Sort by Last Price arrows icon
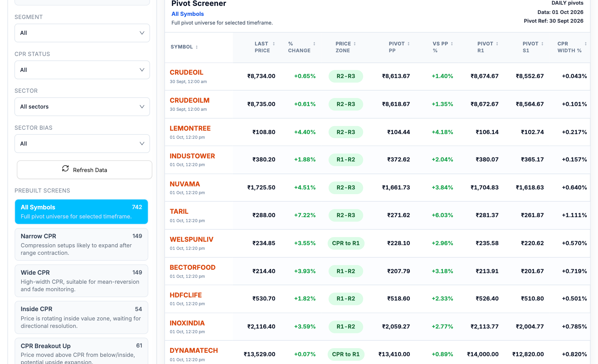Image resolution: width=598 pixels, height=364 pixels. click(x=274, y=44)
